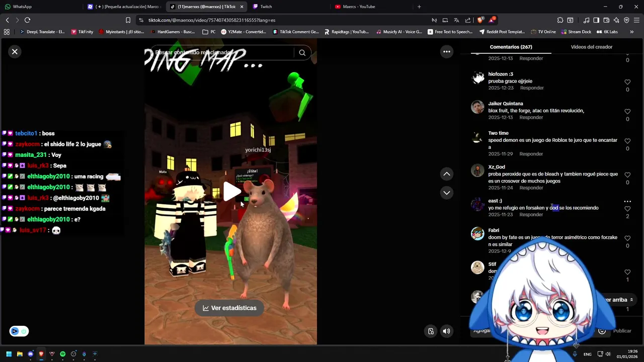Like east :) comment heart
Viewport: 644px width, 362px height.
[627, 209]
